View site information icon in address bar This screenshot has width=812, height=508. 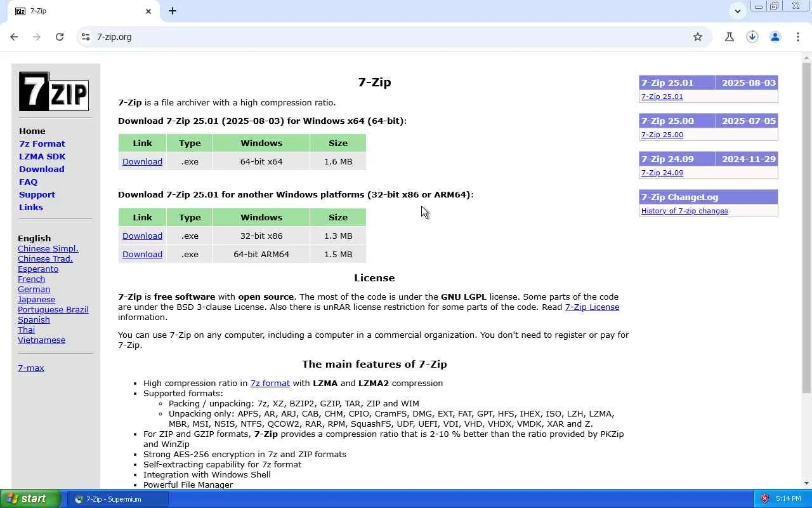[x=86, y=37]
